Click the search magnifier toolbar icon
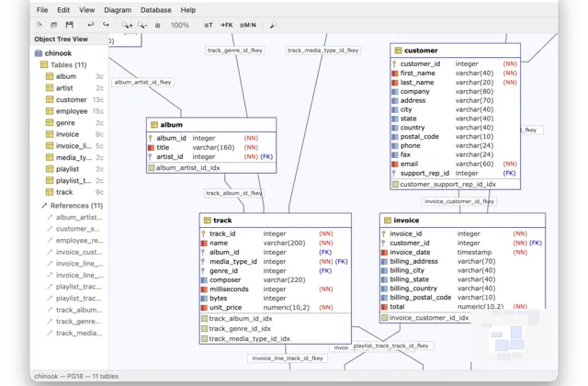This screenshot has width=588, height=386. pyautogui.click(x=274, y=25)
